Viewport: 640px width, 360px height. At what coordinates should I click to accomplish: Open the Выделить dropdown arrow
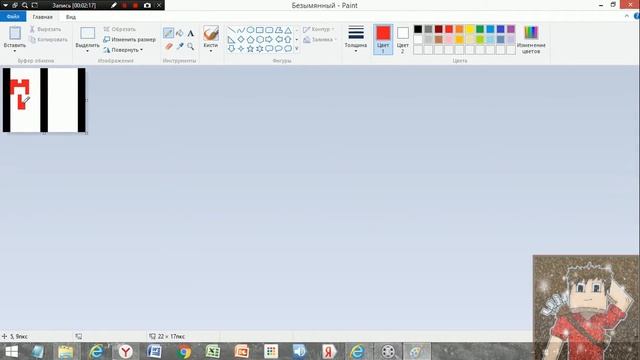click(x=87, y=51)
